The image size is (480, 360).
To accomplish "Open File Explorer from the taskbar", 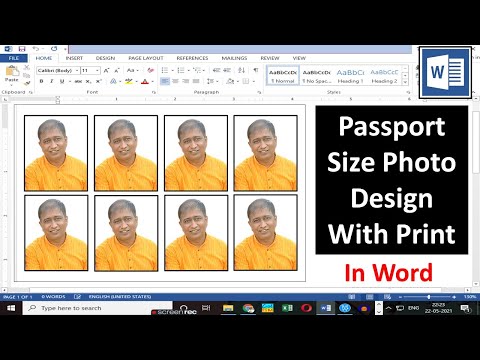I will coord(228,308).
